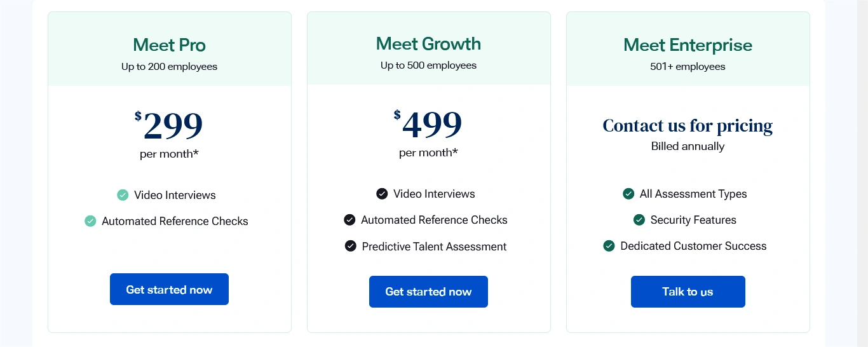Click checkmark icon beside Security Features

coord(639,220)
